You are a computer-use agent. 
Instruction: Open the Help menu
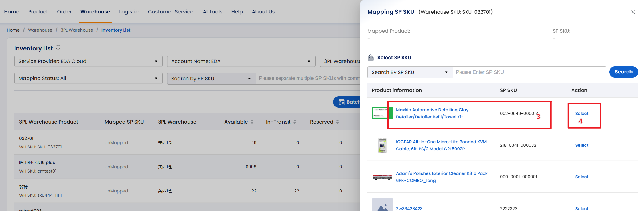tap(237, 12)
